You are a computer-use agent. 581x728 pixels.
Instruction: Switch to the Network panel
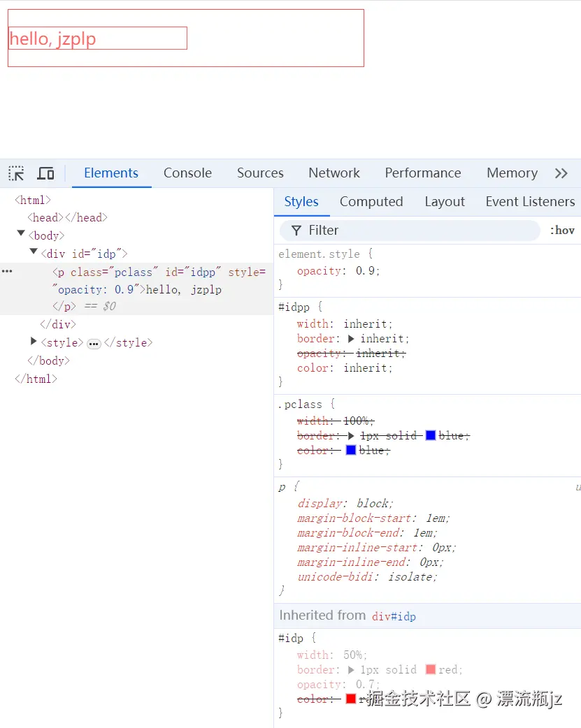click(x=333, y=173)
